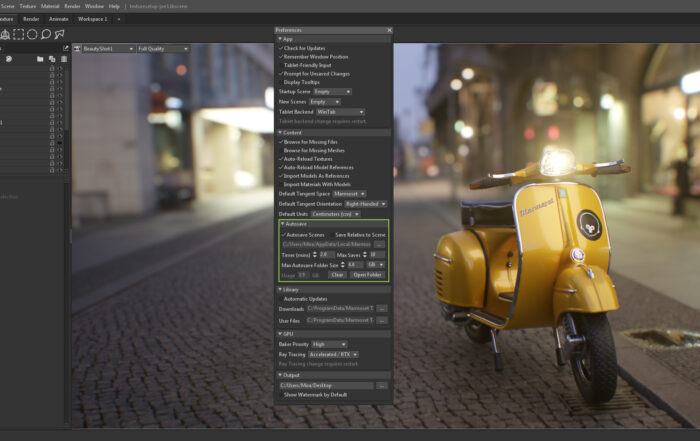Viewport: 700px width, 441px height.
Task: Open the Material menu
Action: 50,6
